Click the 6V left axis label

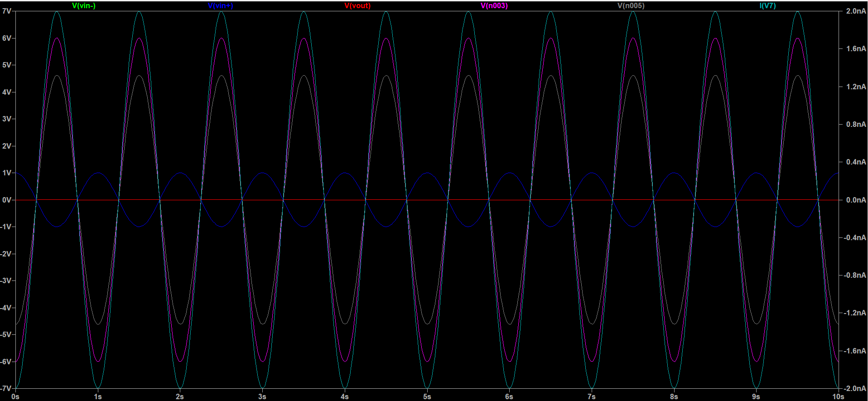(6, 38)
